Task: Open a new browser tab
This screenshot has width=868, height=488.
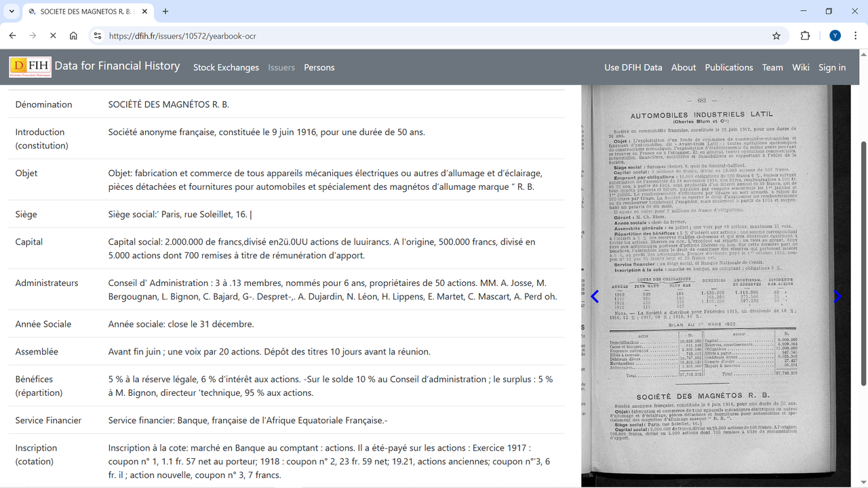Action: point(165,12)
